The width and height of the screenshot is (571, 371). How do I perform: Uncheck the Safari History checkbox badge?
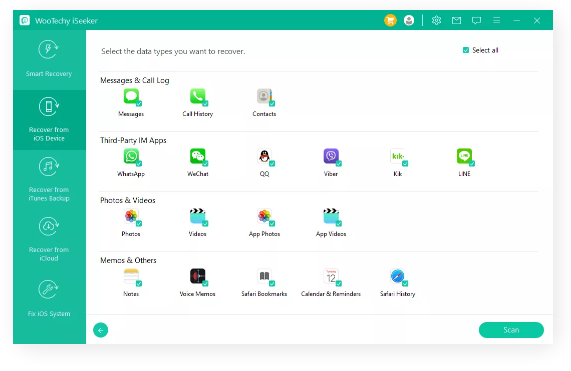[x=405, y=284]
